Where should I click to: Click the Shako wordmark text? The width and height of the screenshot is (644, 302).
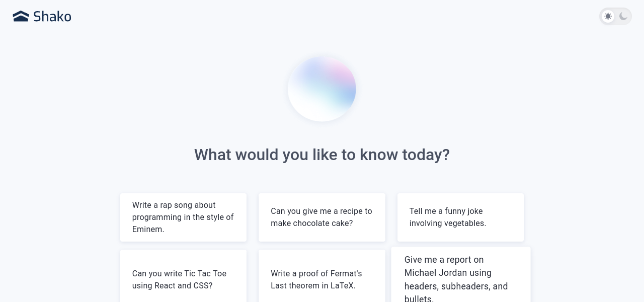coord(52,17)
